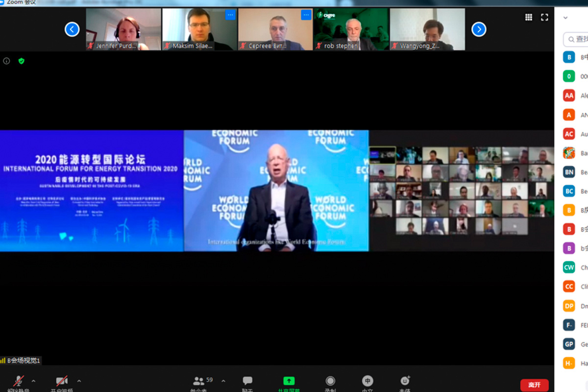588x392 pixels.
Task: Select participant with green 0 avatar
Action: (x=569, y=76)
